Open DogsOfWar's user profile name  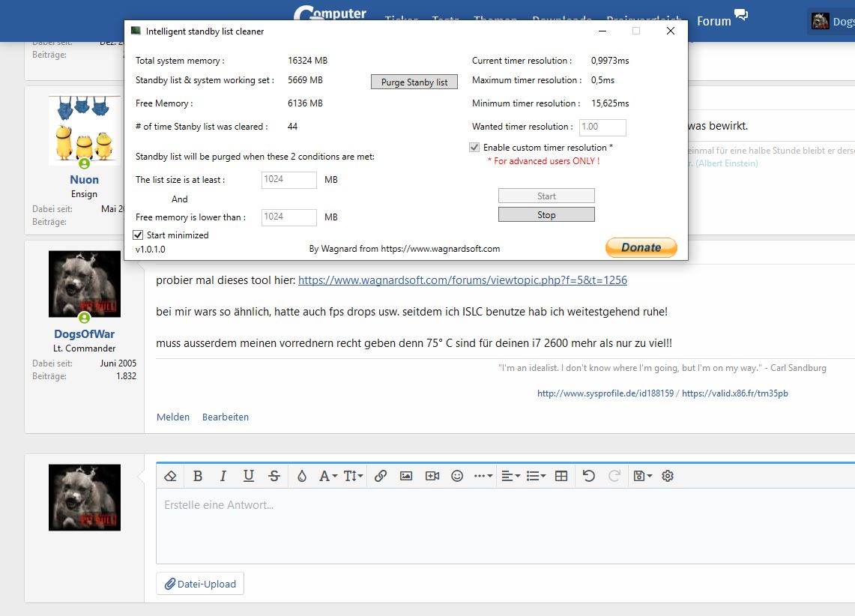click(x=84, y=333)
